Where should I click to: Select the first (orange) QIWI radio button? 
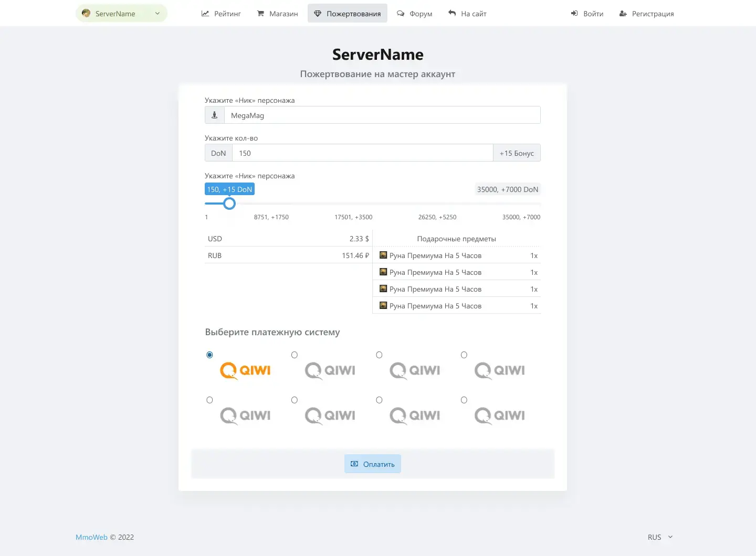click(x=209, y=355)
